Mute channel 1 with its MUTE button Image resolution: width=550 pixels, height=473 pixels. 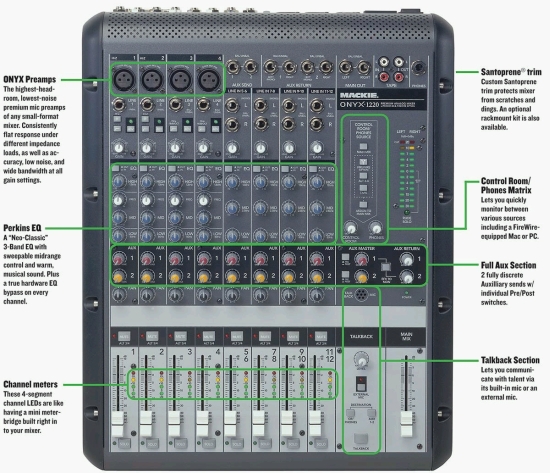coord(124,337)
